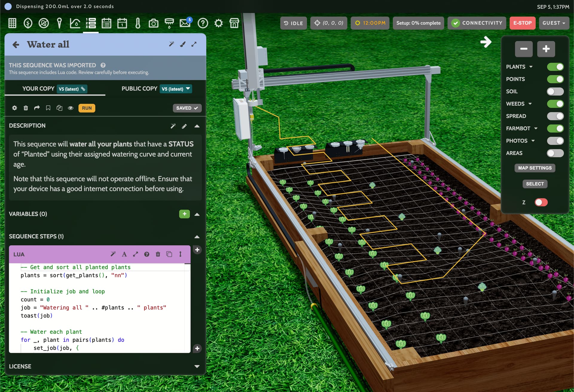Open the Regimens calendar icon
The width and height of the screenshot is (574, 392).
point(106,23)
